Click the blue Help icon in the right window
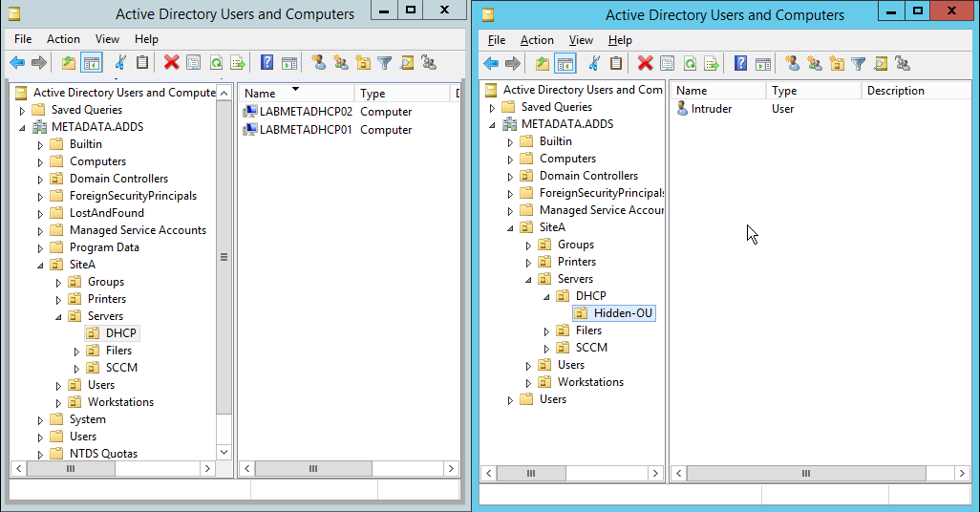 (740, 63)
